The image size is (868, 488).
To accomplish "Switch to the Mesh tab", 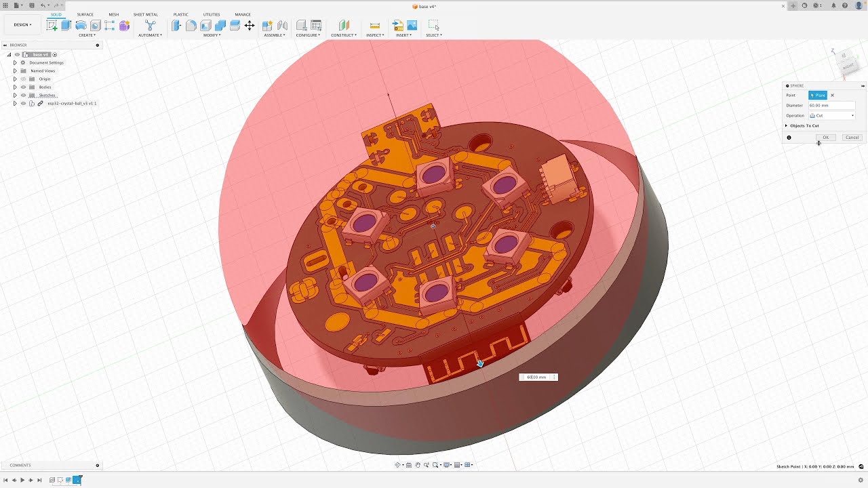I will [x=114, y=14].
